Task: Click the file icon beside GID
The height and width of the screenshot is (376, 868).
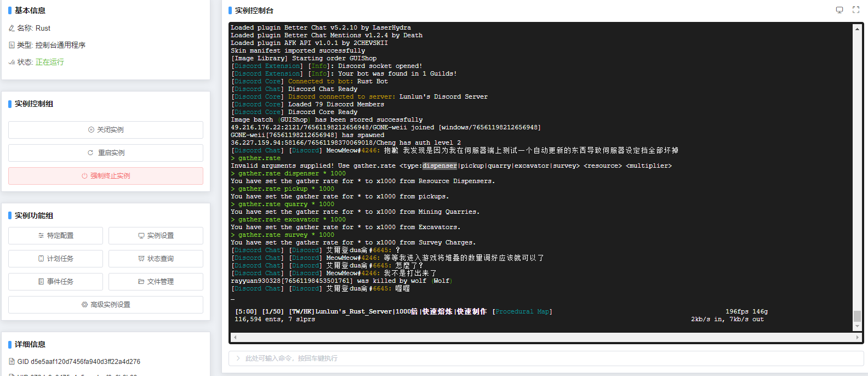Action: [x=12, y=362]
